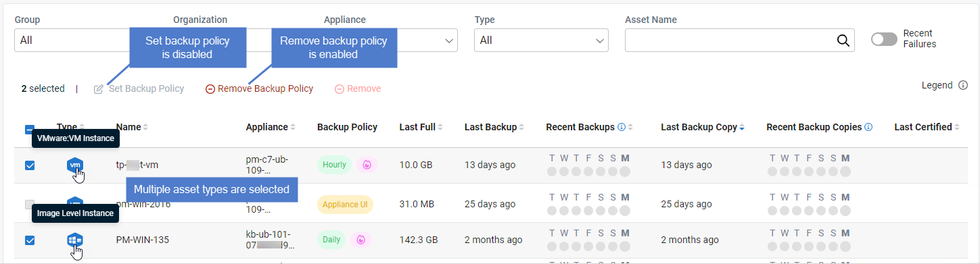Sort by Appliance column arrows
Screen dimensions: 980x264
click(x=293, y=127)
